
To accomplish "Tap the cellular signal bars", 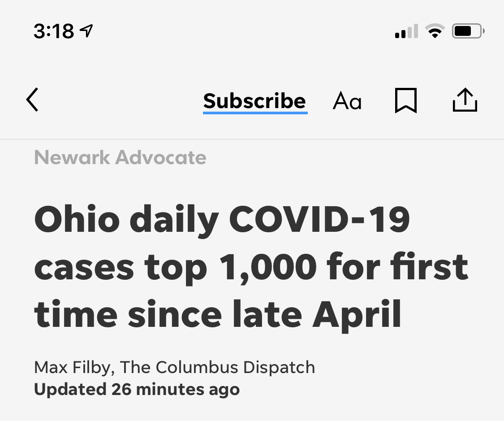I will pos(406,32).
